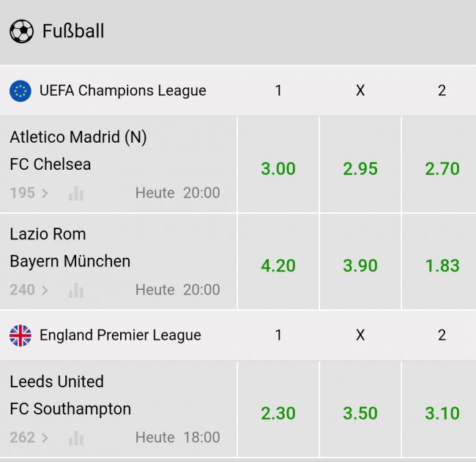Image resolution: width=476 pixels, height=462 pixels.
Task: Open statistics chart for Leeds United match
Action: 76,438
